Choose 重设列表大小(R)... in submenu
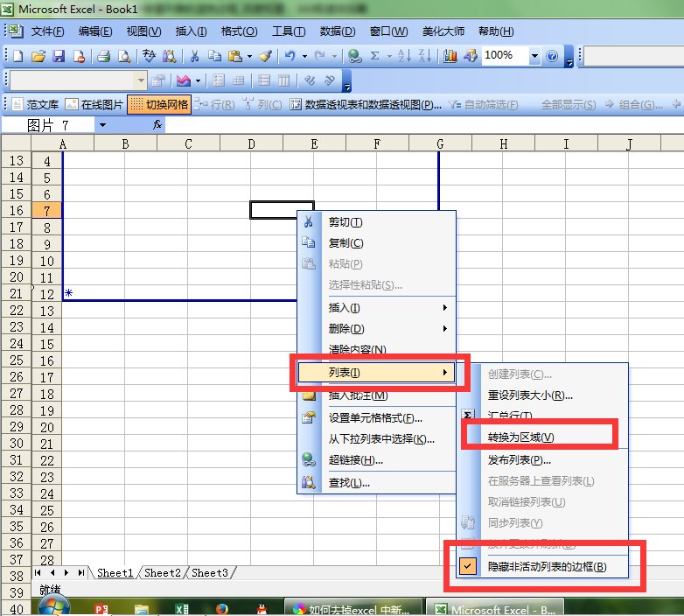Viewport: 684px width, 616px height. tap(542, 395)
